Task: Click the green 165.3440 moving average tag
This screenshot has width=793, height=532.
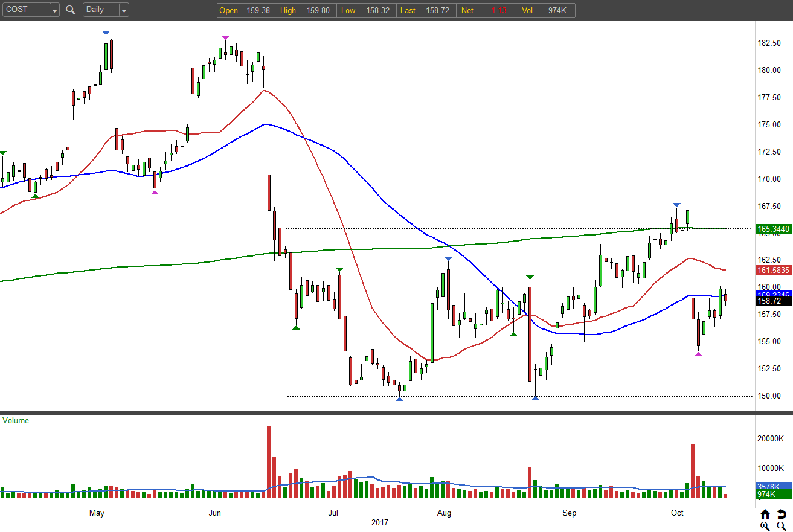Action: coord(774,229)
